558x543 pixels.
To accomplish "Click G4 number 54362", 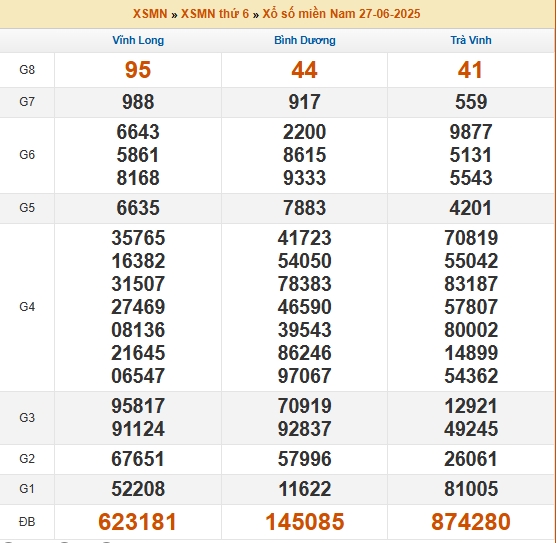I will tap(471, 376).
